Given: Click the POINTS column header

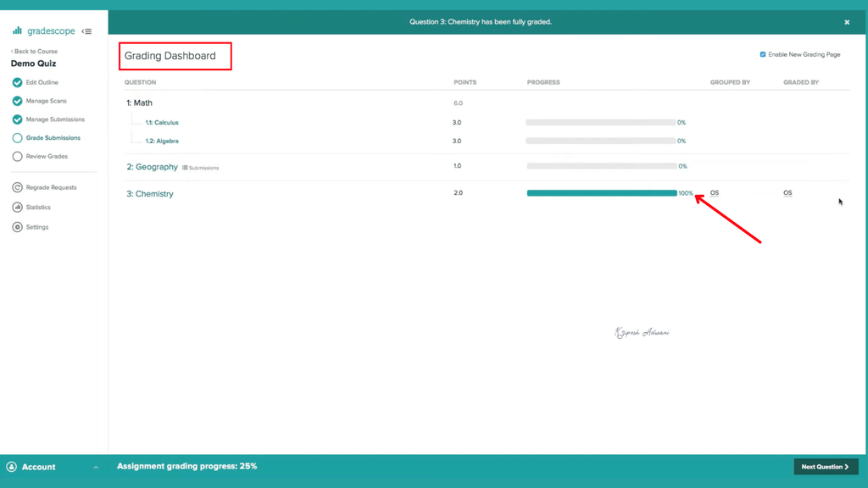Looking at the screenshot, I should pos(465,82).
